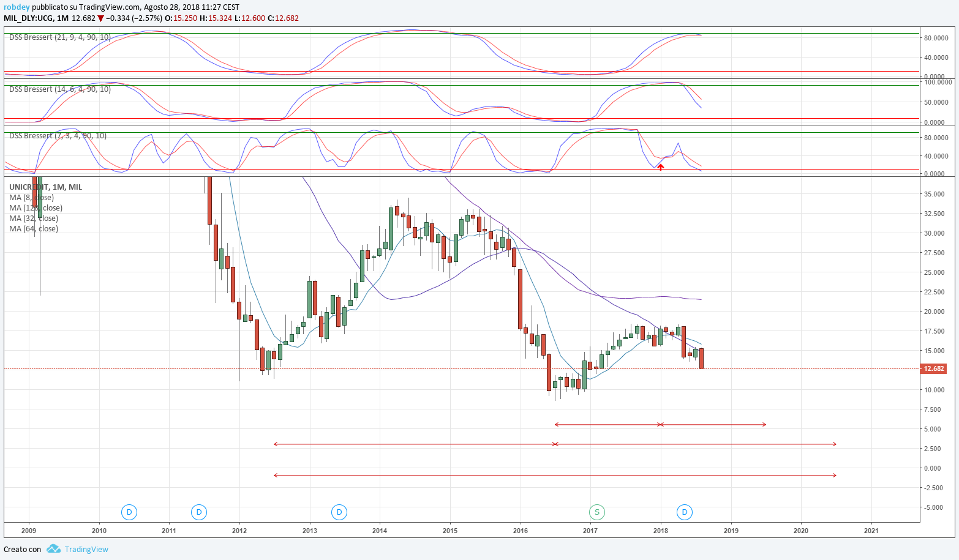
Task: Select the MIL_DLY:UCG, 1M symbol title
Action: 36,18
